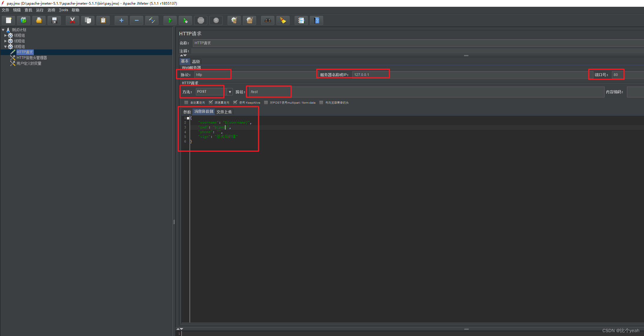Open the Tools menu
The image size is (644, 336).
pos(64,10)
